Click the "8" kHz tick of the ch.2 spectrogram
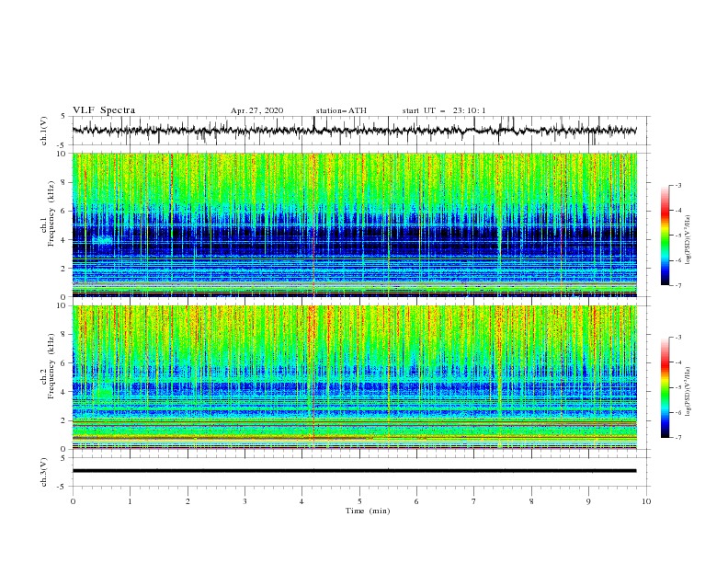The height and width of the screenshot is (563, 728). [x=63, y=335]
